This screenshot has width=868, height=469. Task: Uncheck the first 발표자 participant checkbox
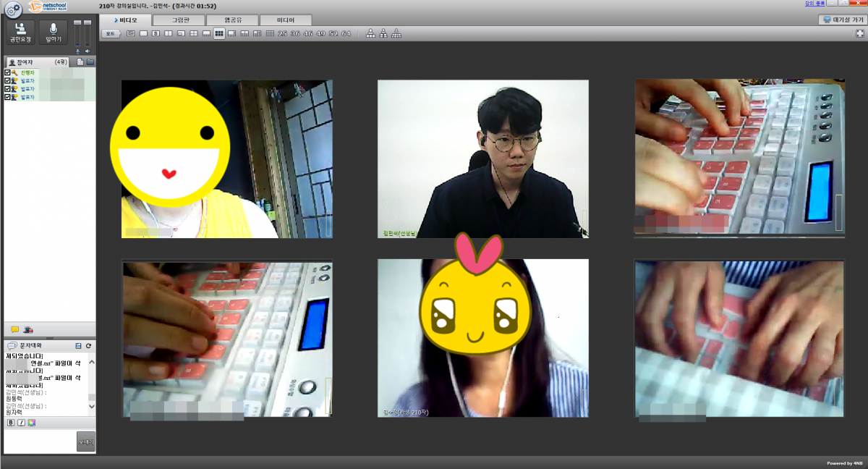(x=7, y=81)
